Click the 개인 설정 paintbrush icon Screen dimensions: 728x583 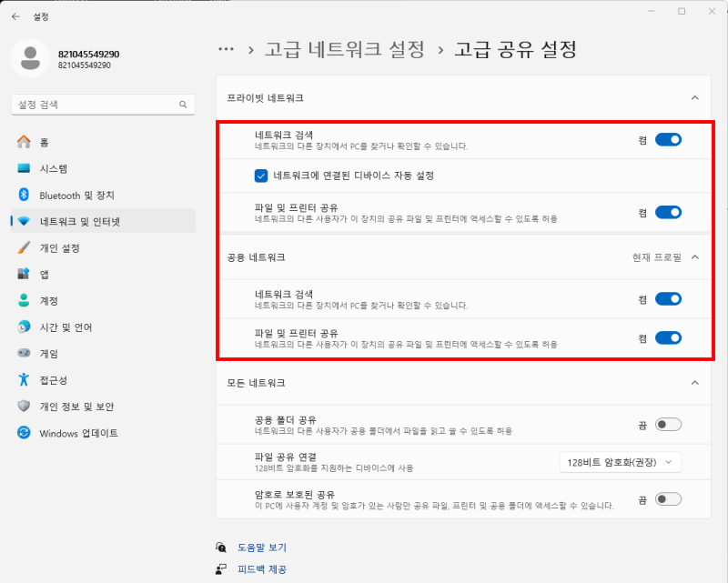(24, 247)
